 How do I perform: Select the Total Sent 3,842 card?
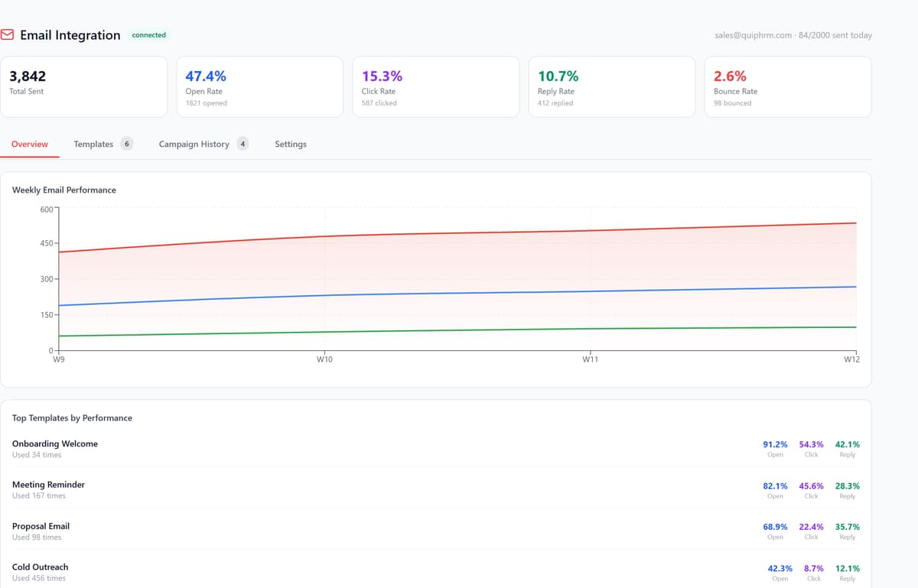(83, 86)
